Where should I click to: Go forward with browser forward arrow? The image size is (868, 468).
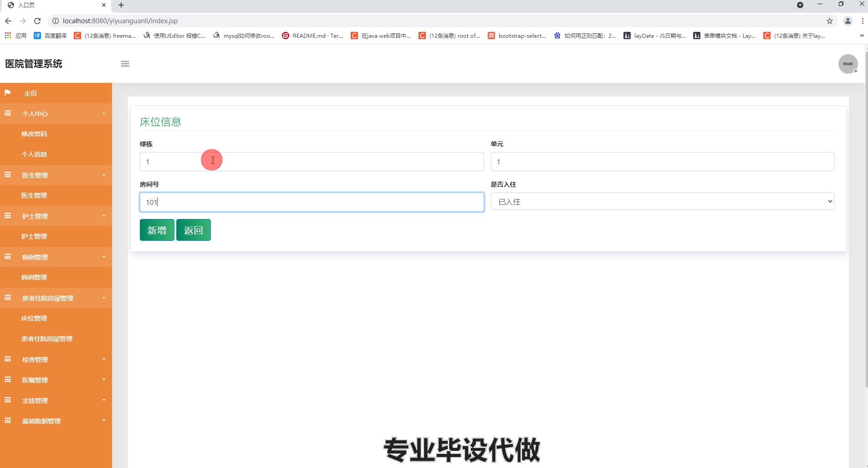tap(23, 21)
